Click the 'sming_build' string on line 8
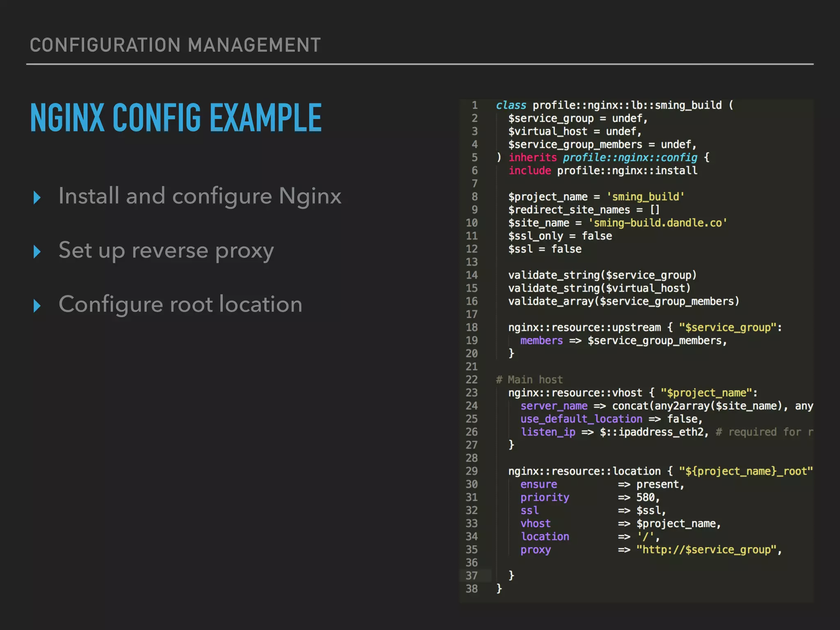This screenshot has height=630, width=840. click(646, 197)
